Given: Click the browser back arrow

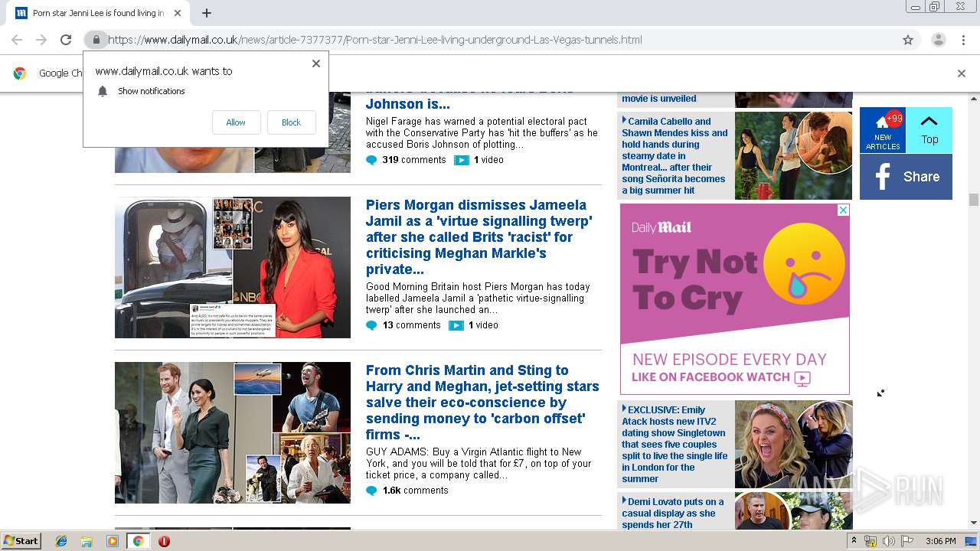Looking at the screenshot, I should [x=17, y=40].
